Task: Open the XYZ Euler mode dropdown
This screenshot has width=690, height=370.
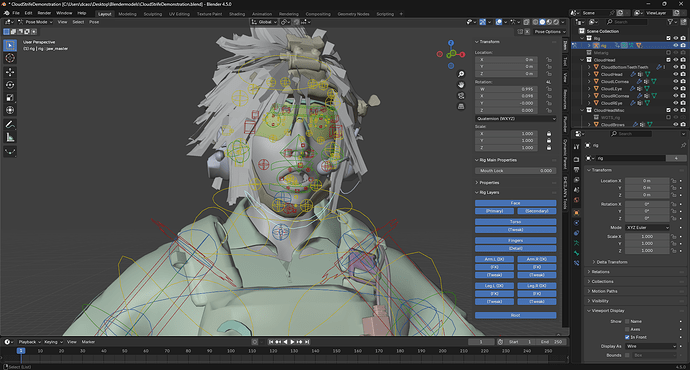Action: 647,227
